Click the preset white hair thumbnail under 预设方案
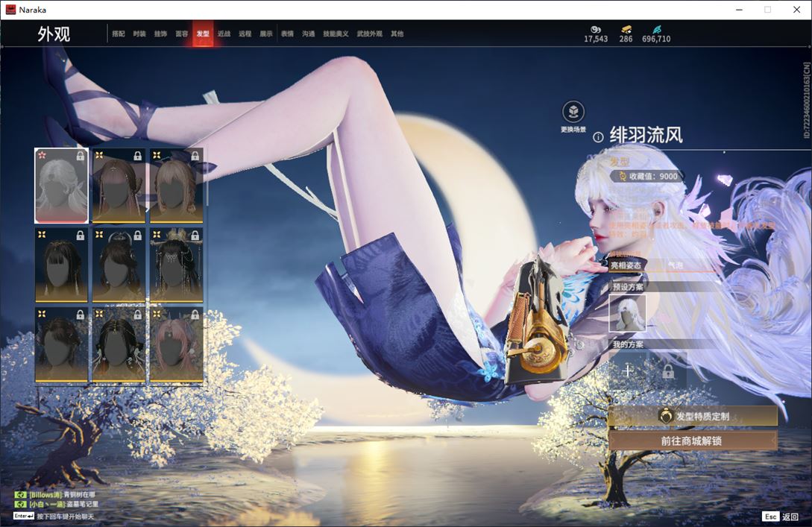Viewport: 812px width, 527px height. coord(627,312)
